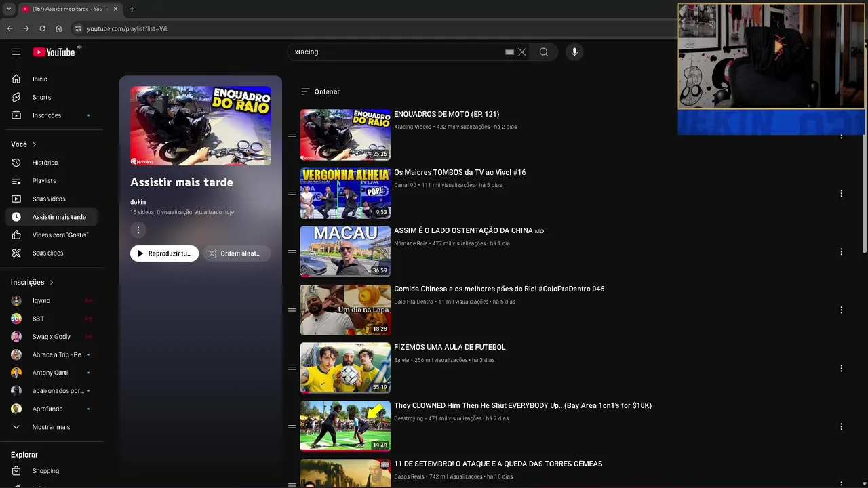This screenshot has width=868, height=488.
Task: Open Abrace a Trip channel
Action: pos(52,354)
